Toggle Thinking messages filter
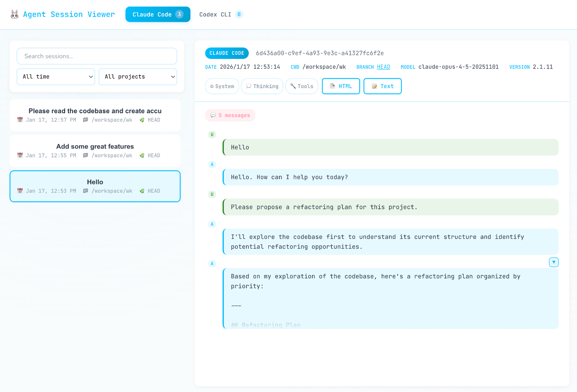This screenshot has width=577, height=392. click(262, 86)
